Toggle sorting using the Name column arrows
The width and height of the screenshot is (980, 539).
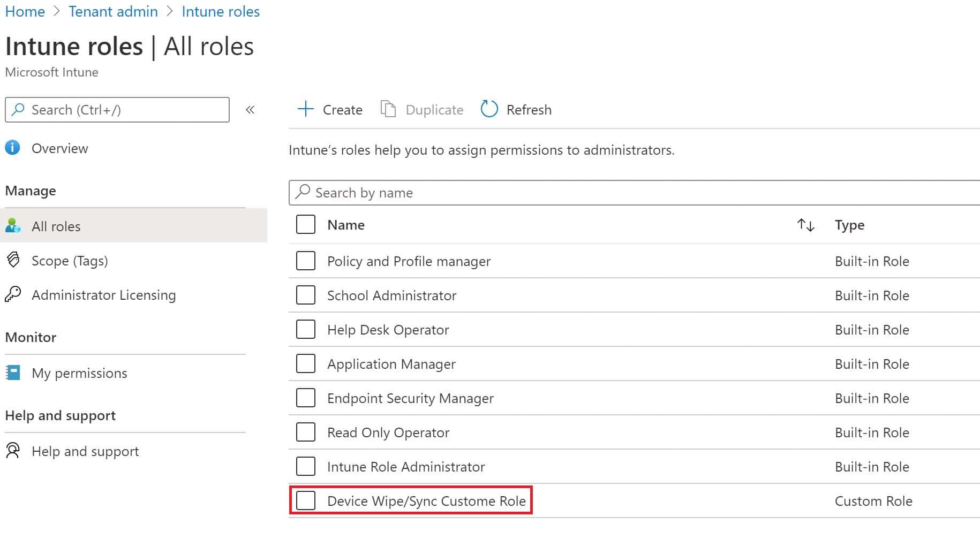(806, 225)
